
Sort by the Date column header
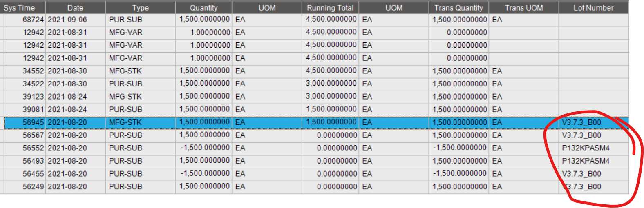pos(75,7)
